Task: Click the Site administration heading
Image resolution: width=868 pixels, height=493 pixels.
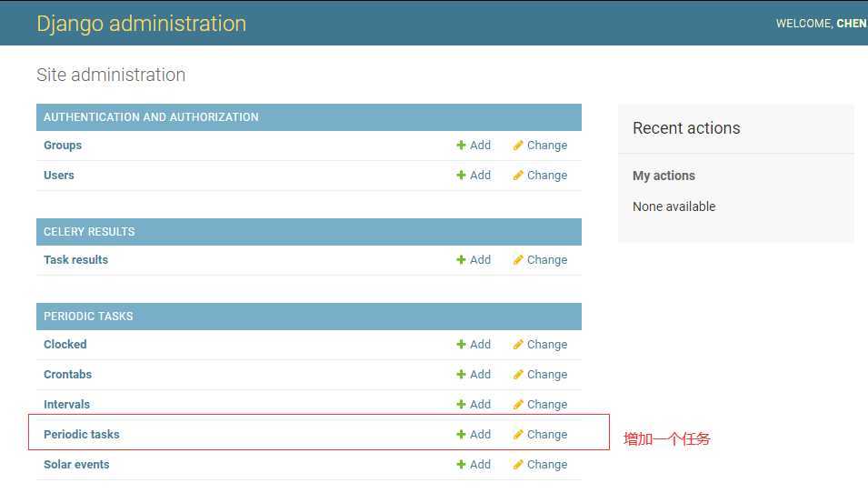Action: coord(111,75)
